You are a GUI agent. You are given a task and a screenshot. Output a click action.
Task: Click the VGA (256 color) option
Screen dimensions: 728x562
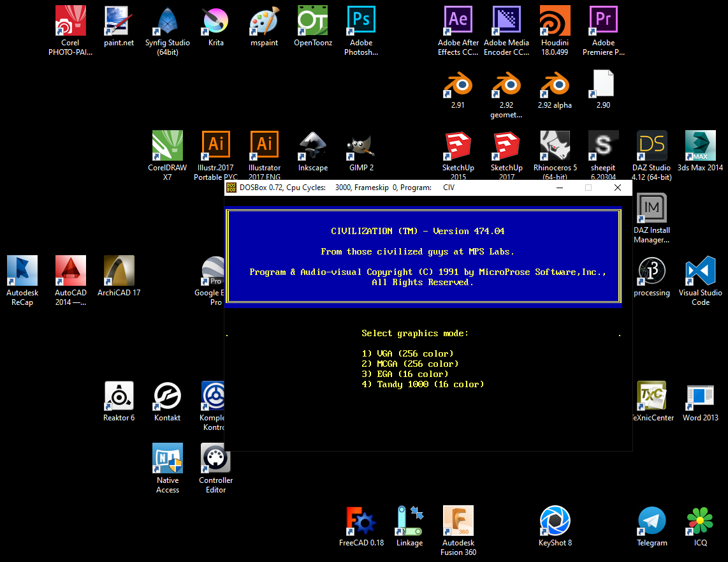click(x=407, y=353)
